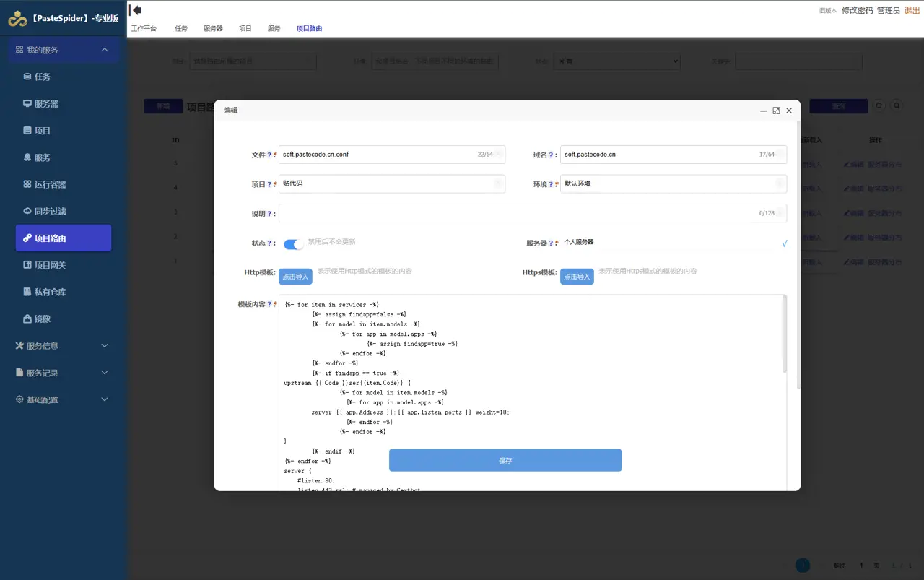Viewport: 924px width, 580px height.
Task: Click the 文件 input field
Action: (x=392, y=155)
